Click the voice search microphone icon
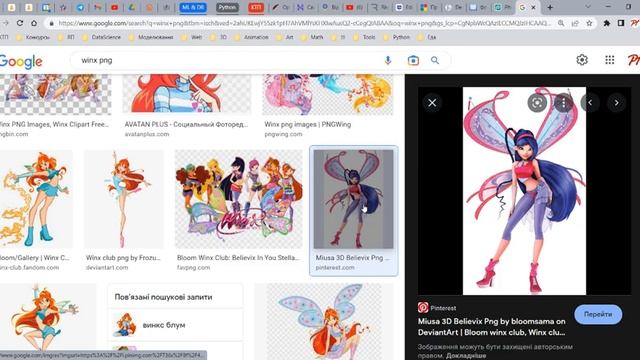 388,60
